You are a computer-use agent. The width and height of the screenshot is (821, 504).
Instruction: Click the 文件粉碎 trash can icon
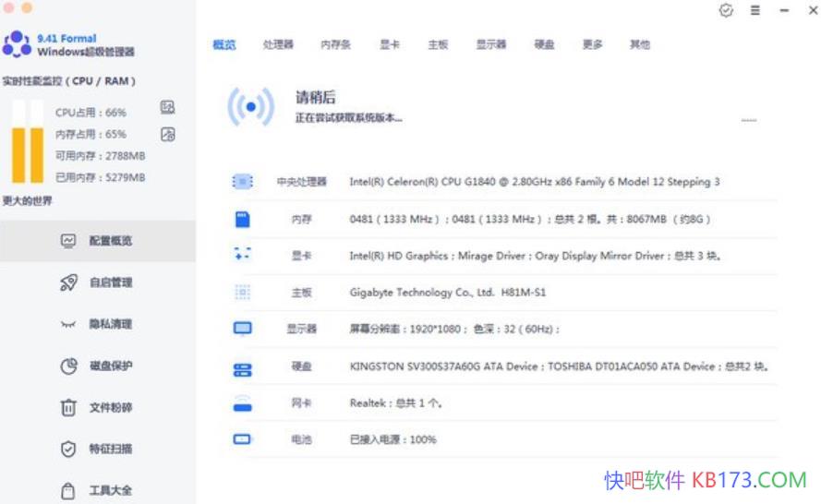click(x=68, y=407)
